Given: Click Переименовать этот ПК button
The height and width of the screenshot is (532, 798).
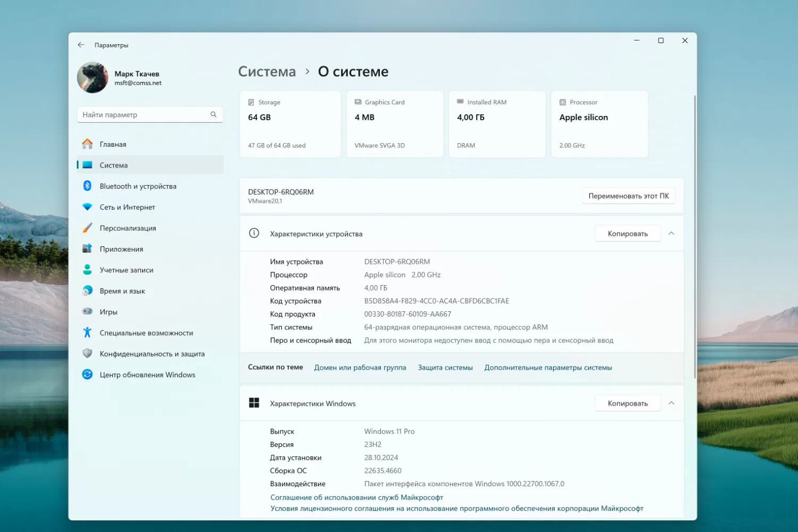Looking at the screenshot, I should click(629, 196).
